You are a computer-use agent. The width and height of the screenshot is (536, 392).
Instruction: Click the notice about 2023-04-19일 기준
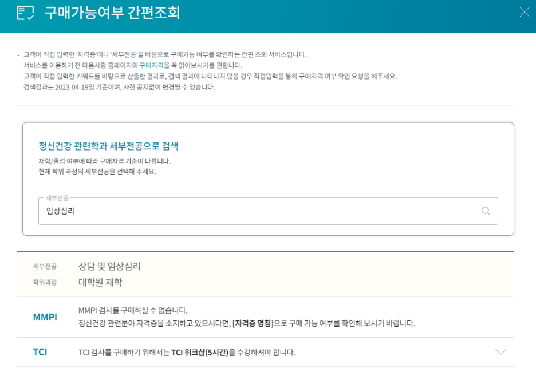point(119,87)
